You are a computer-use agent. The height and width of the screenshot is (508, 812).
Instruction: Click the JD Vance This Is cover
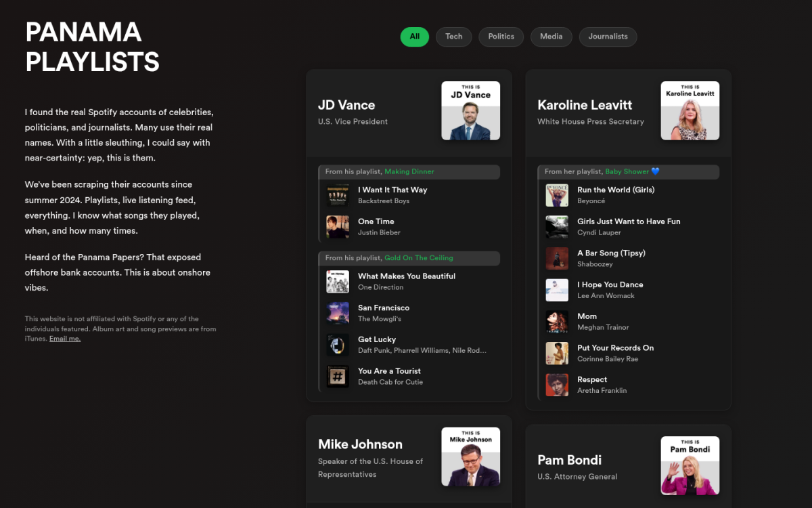pos(471,111)
